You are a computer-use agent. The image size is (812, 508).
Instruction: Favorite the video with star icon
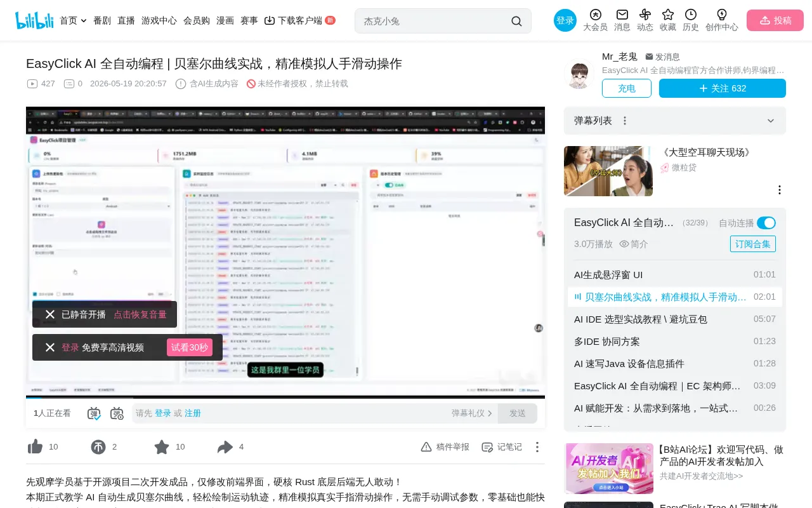(162, 447)
